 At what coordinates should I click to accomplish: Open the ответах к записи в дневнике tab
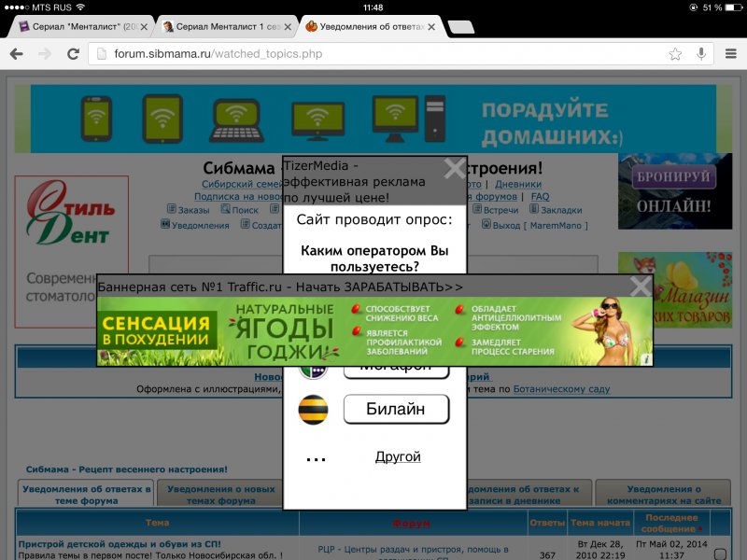tap(529, 495)
